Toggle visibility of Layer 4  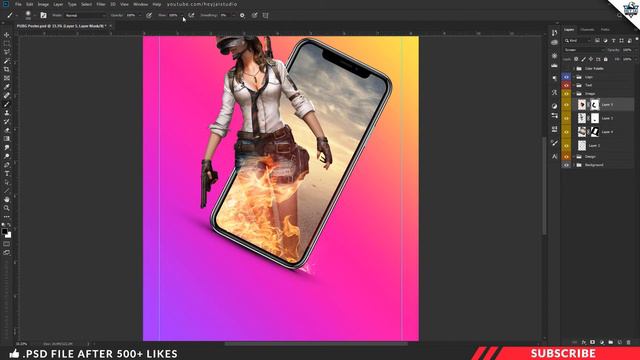coord(566,132)
